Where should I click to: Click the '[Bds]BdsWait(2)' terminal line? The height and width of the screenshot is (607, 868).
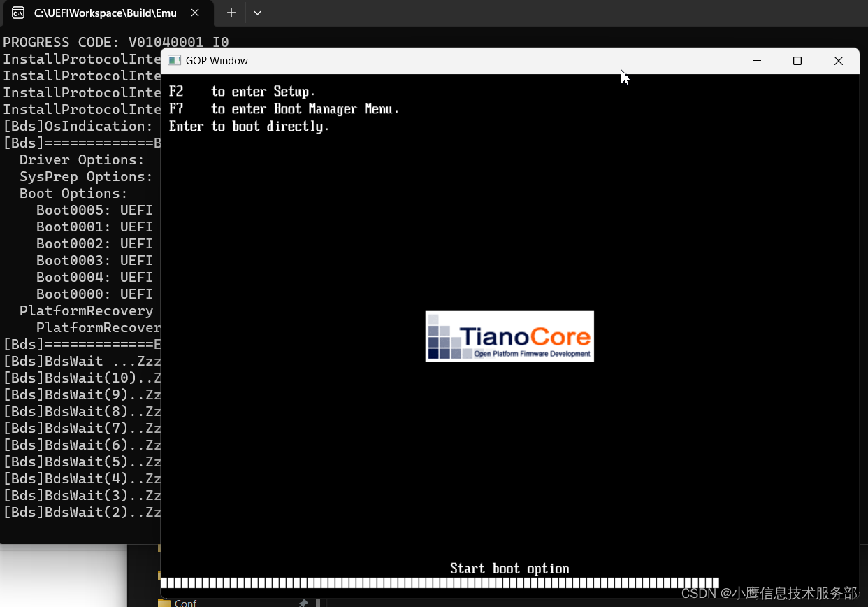[82, 512]
